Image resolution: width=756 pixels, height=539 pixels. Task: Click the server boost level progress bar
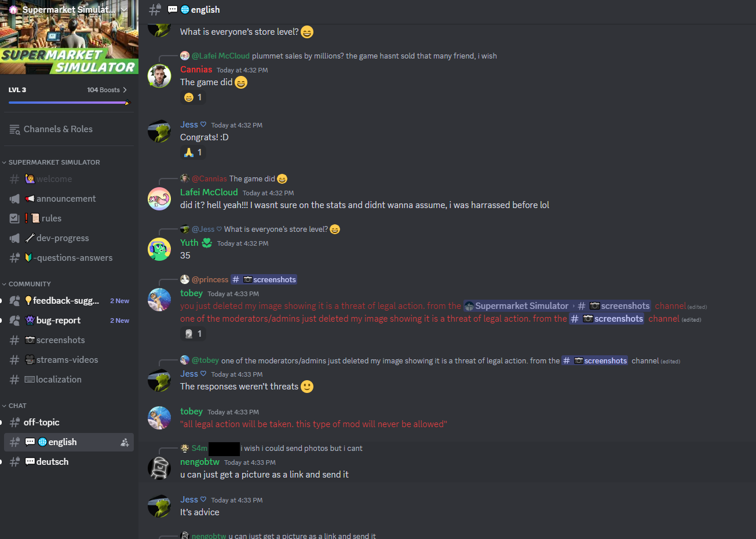[x=69, y=103]
